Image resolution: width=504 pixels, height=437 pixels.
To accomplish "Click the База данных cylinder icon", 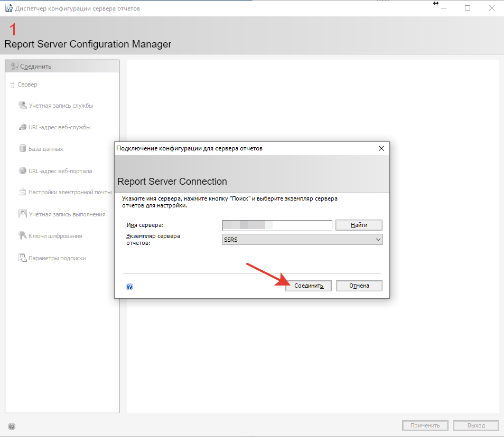I will 23,148.
